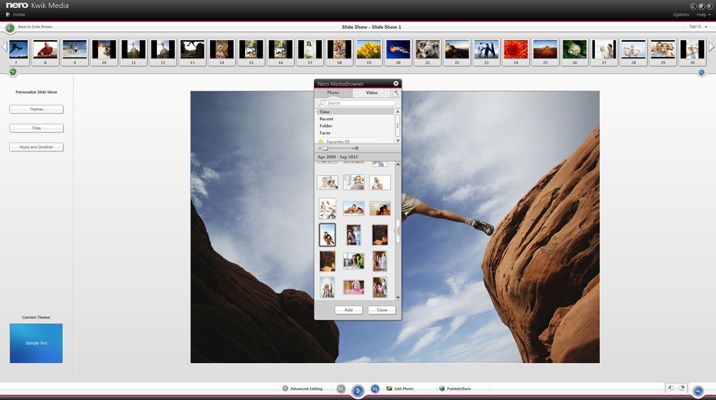Go to Home via house icon
This screenshot has width=716, height=400.
coord(9,14)
